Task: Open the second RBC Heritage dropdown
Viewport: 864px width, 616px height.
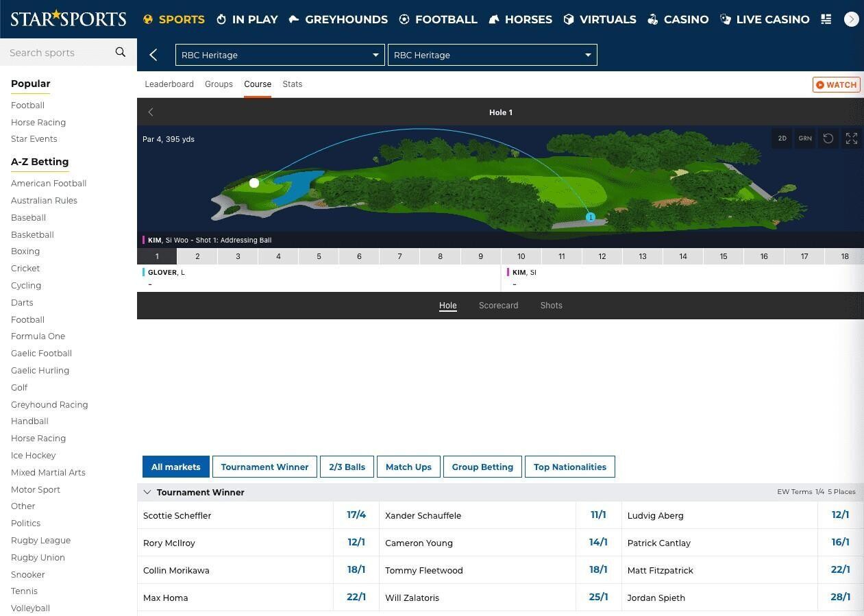Action: (x=492, y=55)
